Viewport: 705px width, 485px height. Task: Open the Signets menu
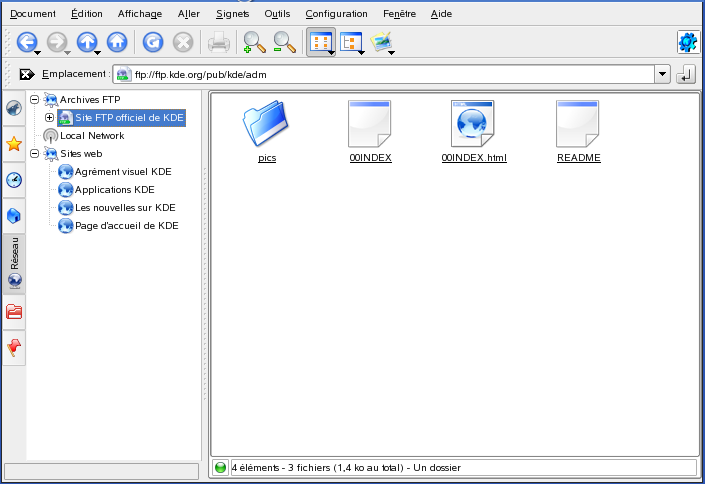232,14
